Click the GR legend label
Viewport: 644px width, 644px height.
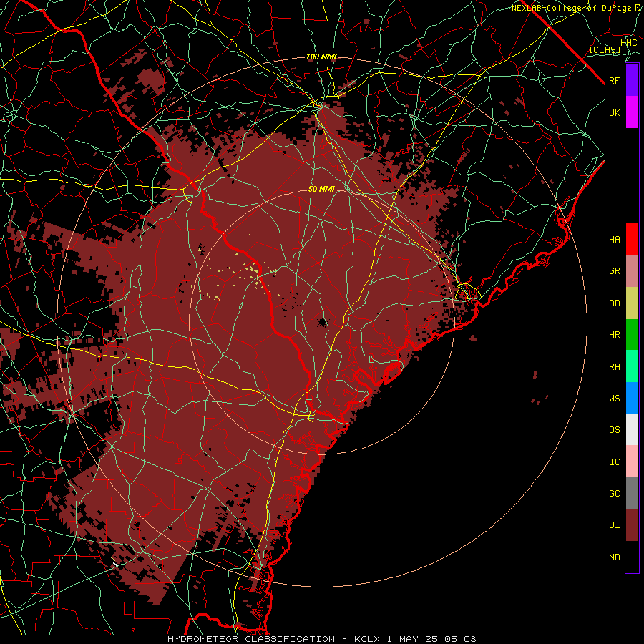tap(614, 271)
